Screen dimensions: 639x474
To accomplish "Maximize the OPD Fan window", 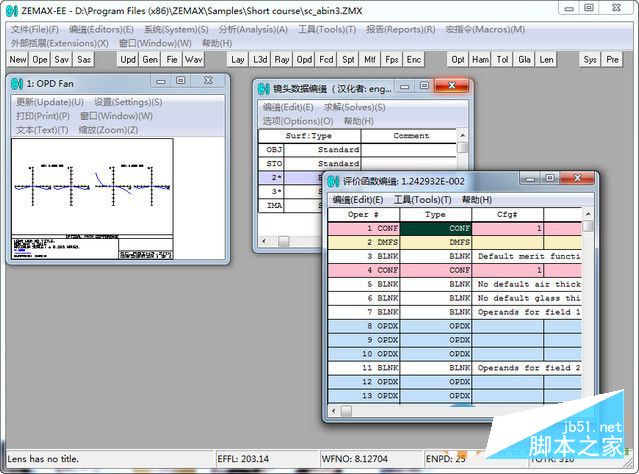I will (x=181, y=80).
